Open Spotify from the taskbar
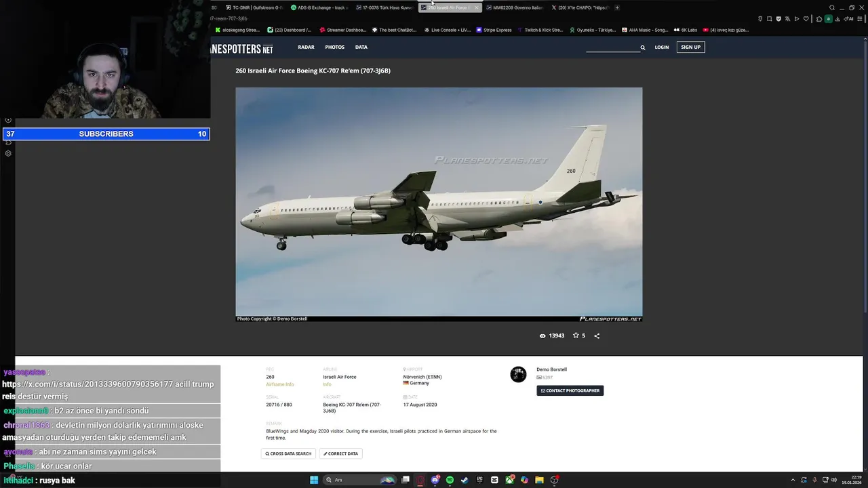The image size is (868, 488). (450, 480)
